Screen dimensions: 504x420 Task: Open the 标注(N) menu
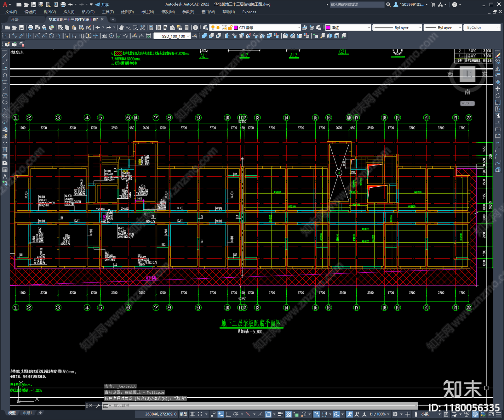147,12
